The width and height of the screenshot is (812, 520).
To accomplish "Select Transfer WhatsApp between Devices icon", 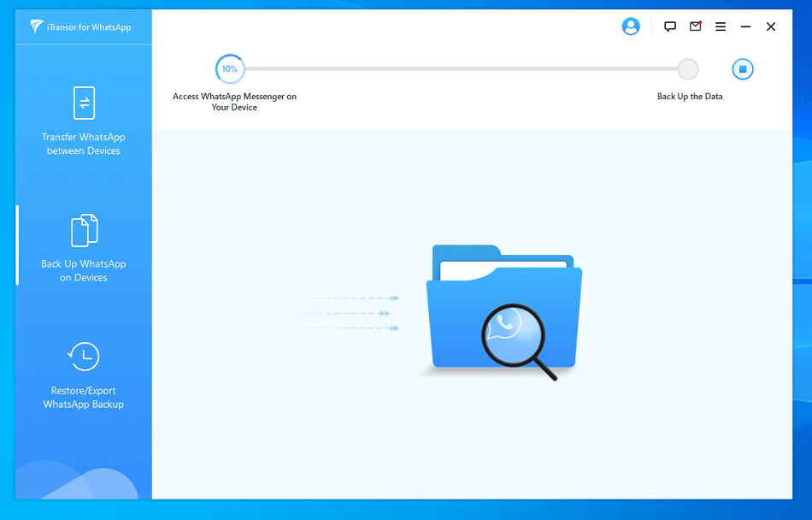I will (84, 103).
